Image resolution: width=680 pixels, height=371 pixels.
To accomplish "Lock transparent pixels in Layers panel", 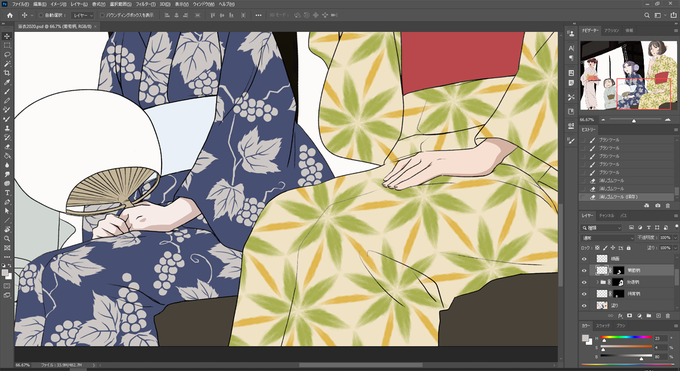I will 598,248.
